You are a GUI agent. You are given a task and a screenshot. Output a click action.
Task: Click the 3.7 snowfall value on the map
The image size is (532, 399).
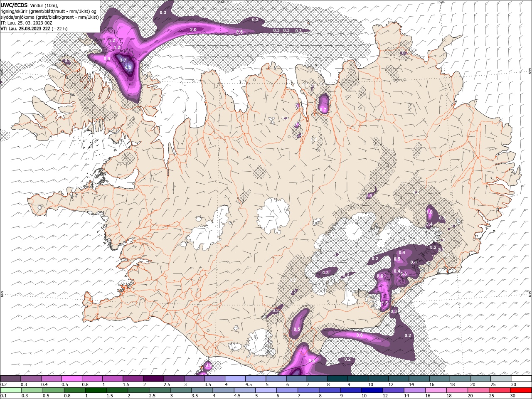pyautogui.click(x=123, y=60)
